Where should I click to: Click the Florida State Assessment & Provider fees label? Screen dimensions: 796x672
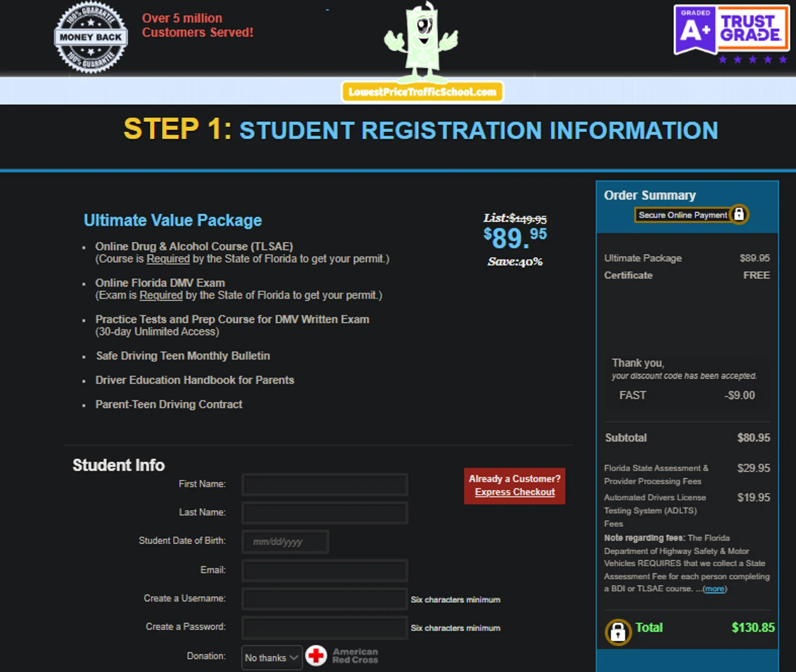click(656, 475)
